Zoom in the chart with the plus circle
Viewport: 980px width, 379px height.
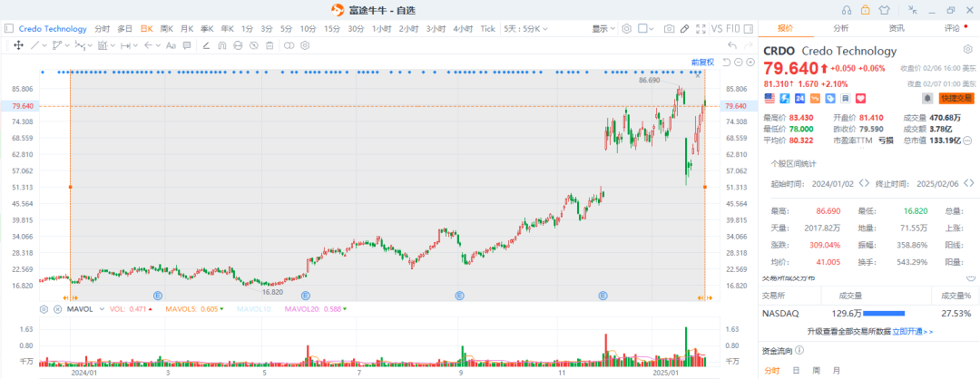coord(750,62)
